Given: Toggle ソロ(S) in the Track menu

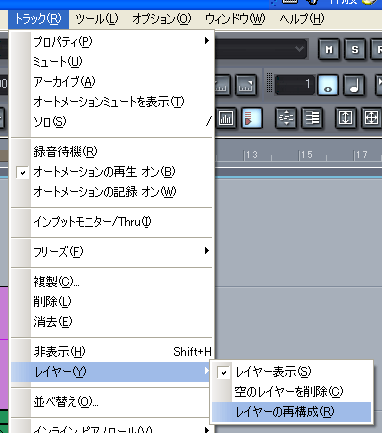Looking at the screenshot, I should pos(112,122).
